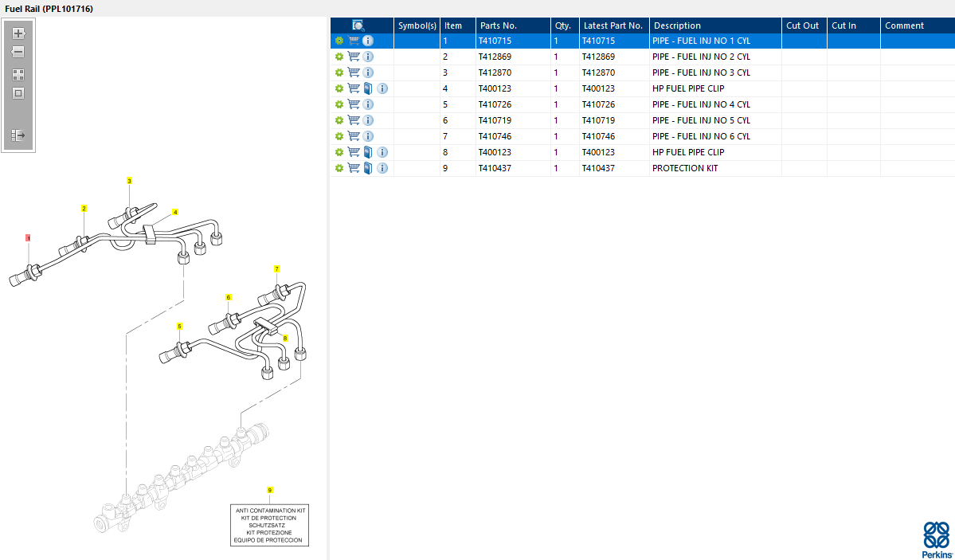Screen dimensions: 955x560
Task: Add T410746 to cart via cart icon
Action: click(x=354, y=136)
